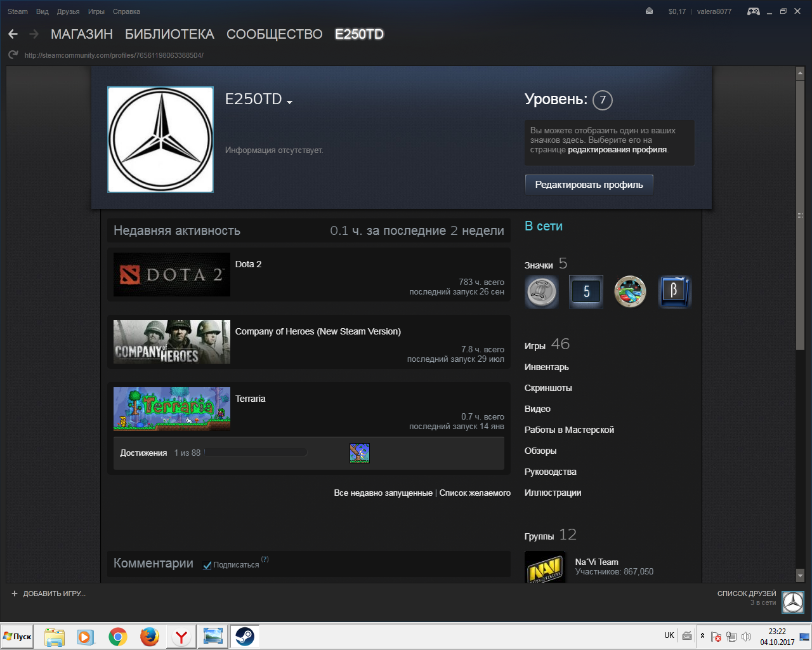This screenshot has width=812, height=650.
Task: Follow the редактирования профиля link
Action: pos(617,150)
